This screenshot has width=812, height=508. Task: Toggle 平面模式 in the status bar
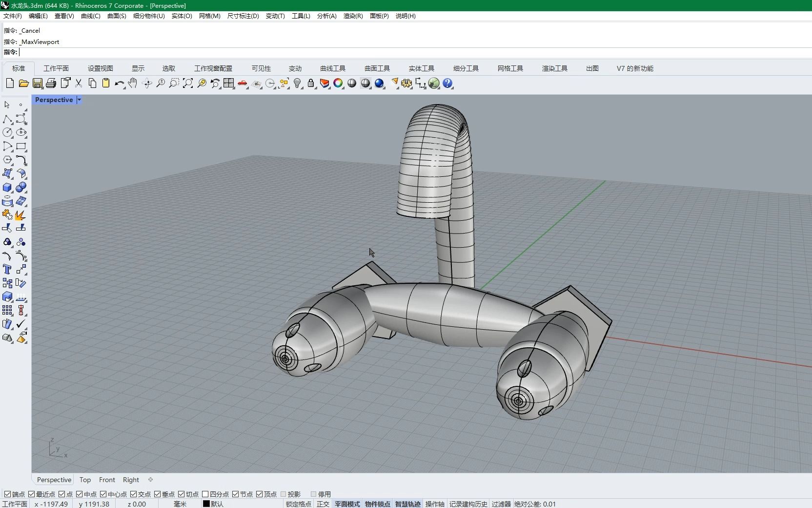pos(347,504)
